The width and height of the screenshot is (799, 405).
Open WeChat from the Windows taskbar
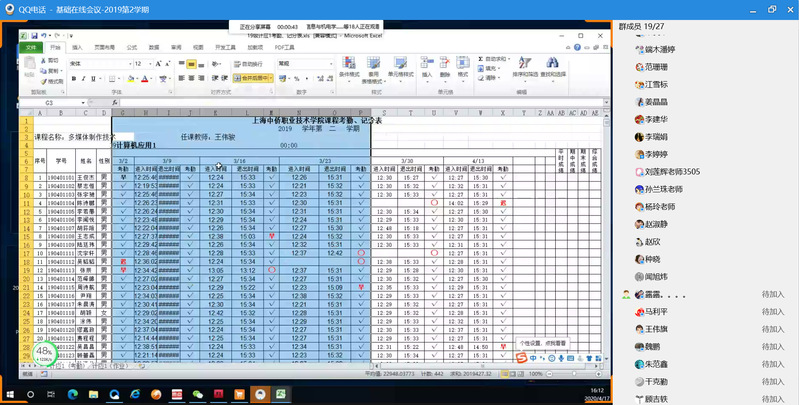pos(197,394)
